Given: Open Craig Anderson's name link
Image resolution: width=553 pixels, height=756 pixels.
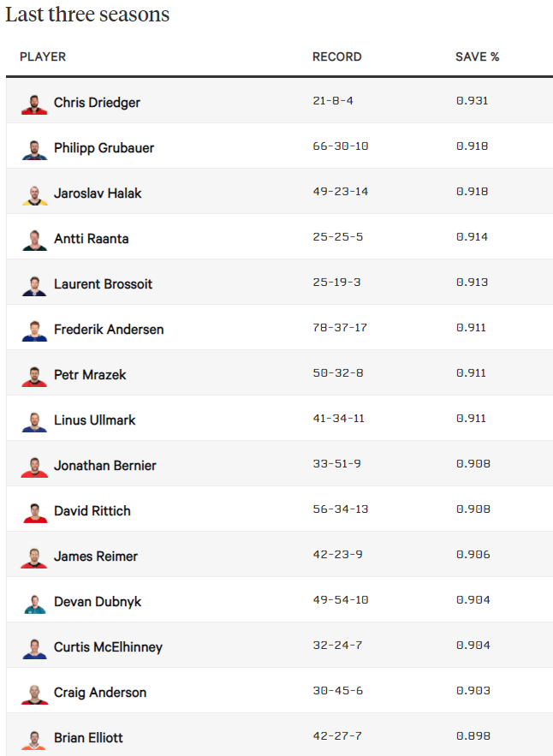Looking at the screenshot, I should tap(100, 693).
